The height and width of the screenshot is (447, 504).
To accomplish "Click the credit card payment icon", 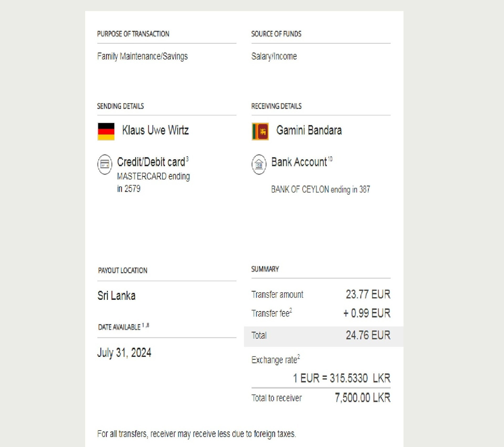I will click(105, 164).
